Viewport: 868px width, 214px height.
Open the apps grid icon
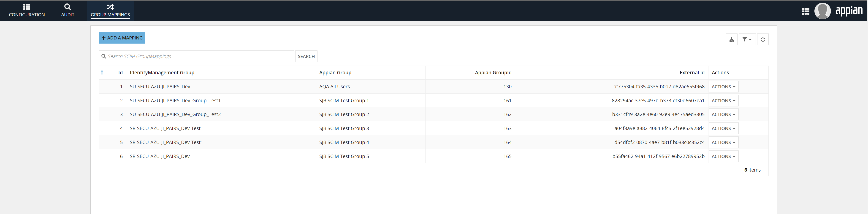805,11
